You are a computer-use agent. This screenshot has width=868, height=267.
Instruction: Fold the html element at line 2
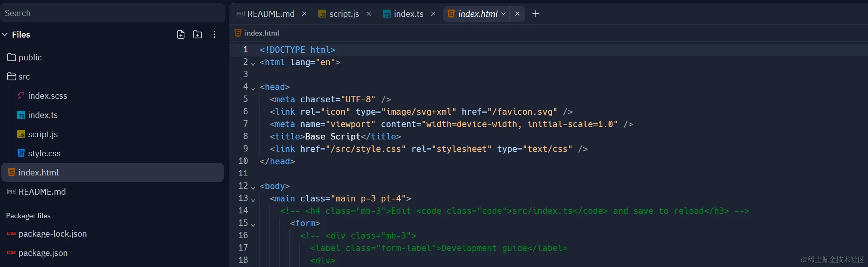coord(253,64)
